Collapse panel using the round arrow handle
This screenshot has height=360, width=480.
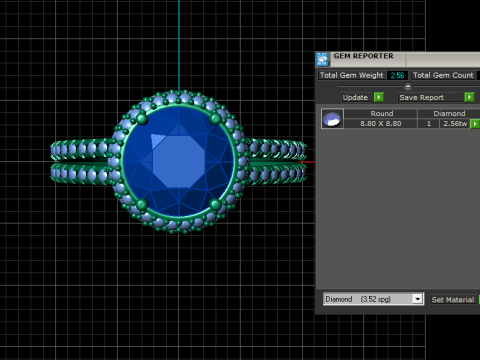[x=408, y=87]
